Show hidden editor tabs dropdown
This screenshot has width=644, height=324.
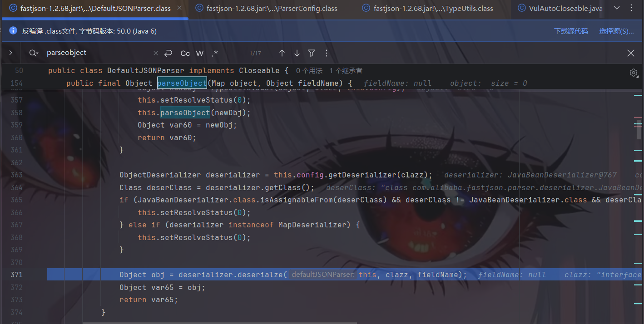point(617,8)
